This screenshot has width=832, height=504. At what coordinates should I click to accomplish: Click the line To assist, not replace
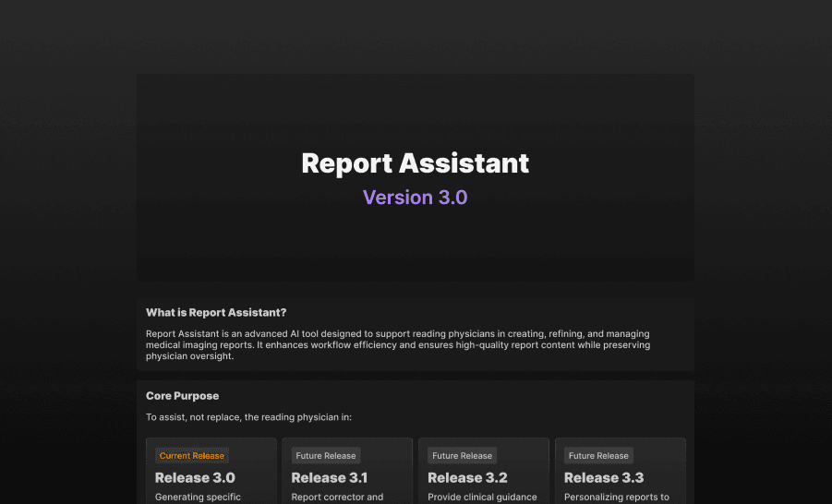tap(248, 417)
